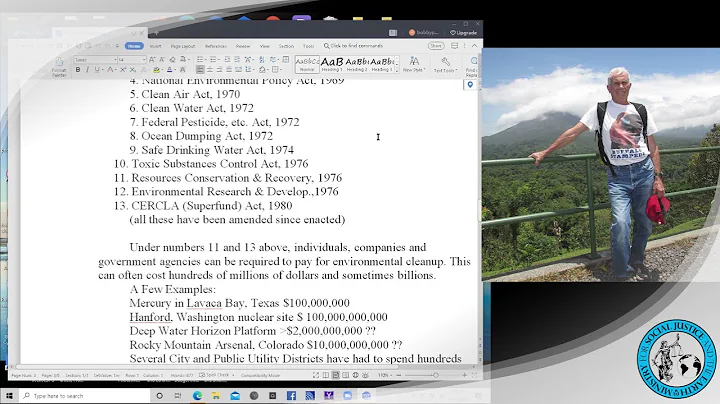Decrease the paragraph indent
The image size is (720, 404).
click(x=227, y=60)
